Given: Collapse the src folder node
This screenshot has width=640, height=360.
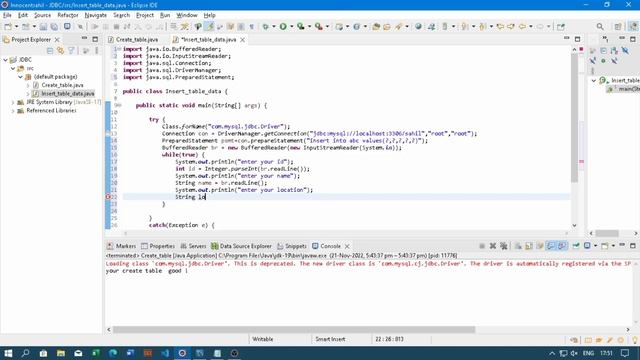Looking at the screenshot, I should (13, 68).
